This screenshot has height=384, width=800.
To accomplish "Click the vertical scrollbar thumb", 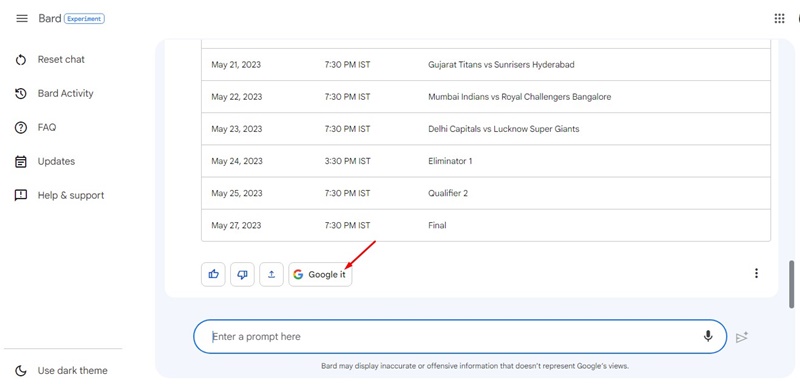I will (x=791, y=284).
